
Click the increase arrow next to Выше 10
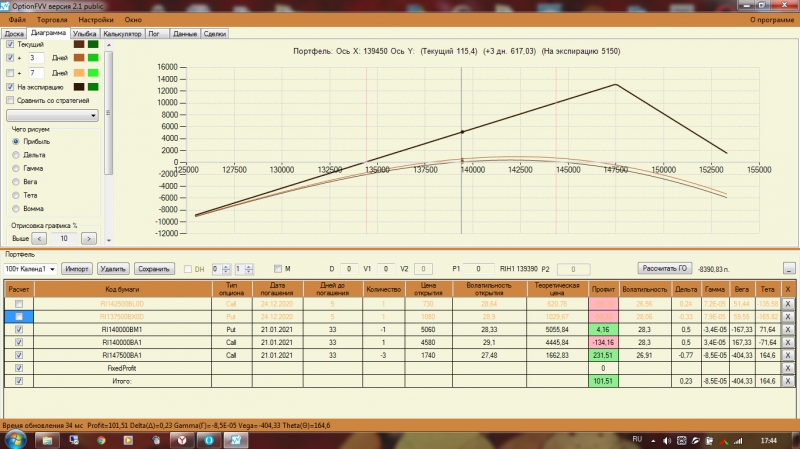89,238
